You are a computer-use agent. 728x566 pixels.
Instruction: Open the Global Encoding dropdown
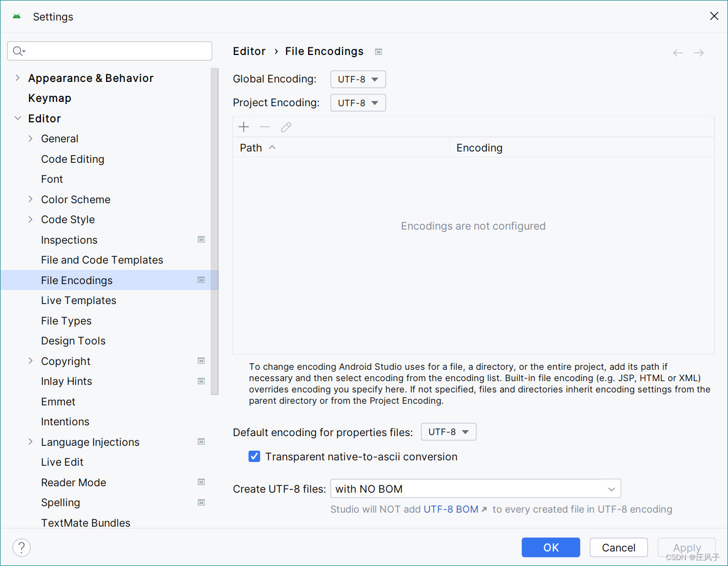click(x=358, y=79)
